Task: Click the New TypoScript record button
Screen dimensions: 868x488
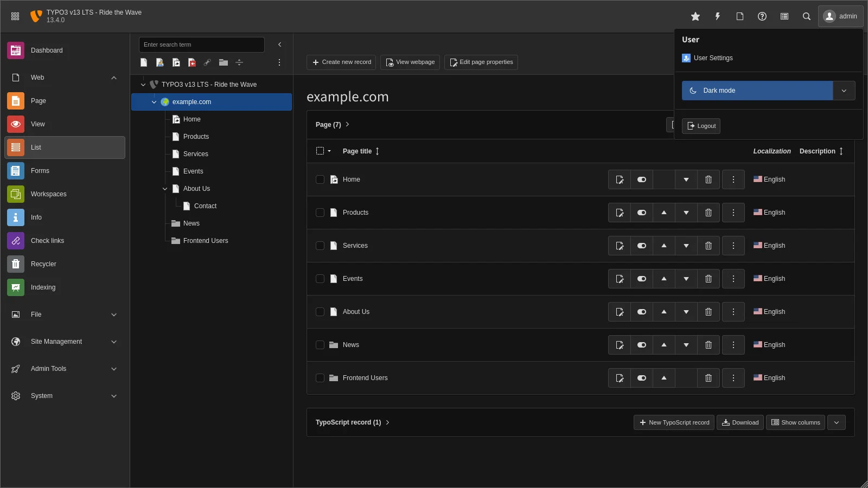Action: coord(673,422)
